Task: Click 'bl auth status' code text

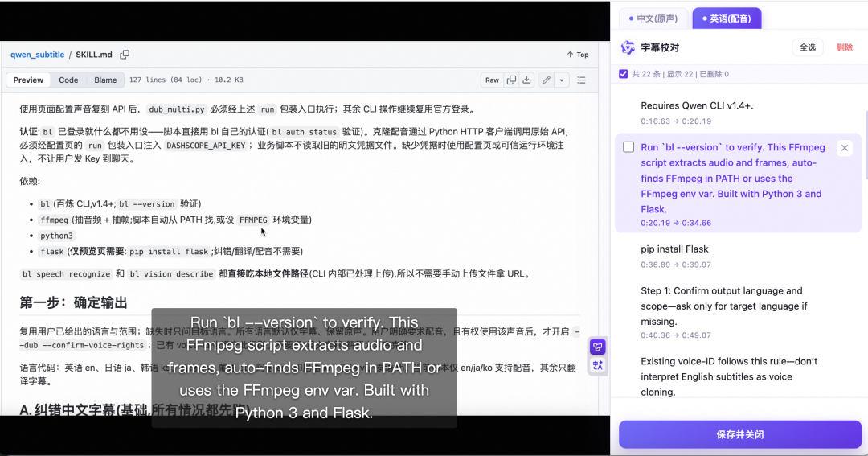Action: coord(304,132)
